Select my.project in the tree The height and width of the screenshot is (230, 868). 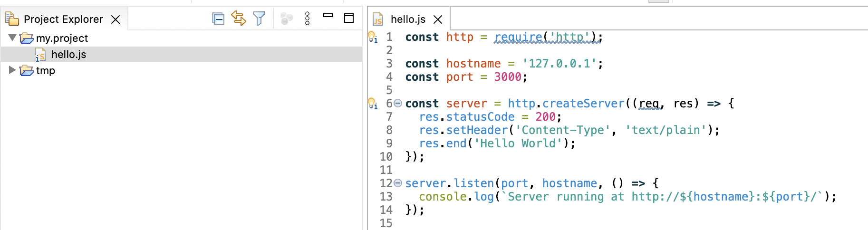click(62, 38)
